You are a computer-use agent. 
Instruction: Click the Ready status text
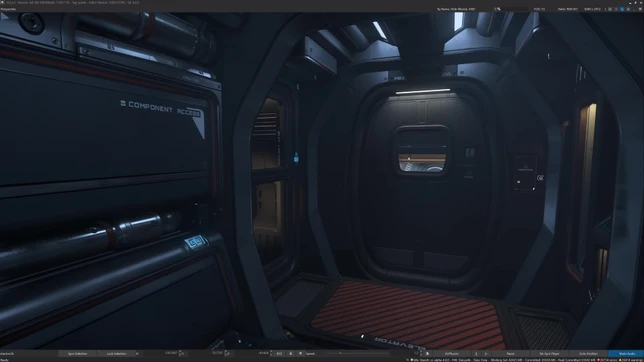tap(4, 360)
